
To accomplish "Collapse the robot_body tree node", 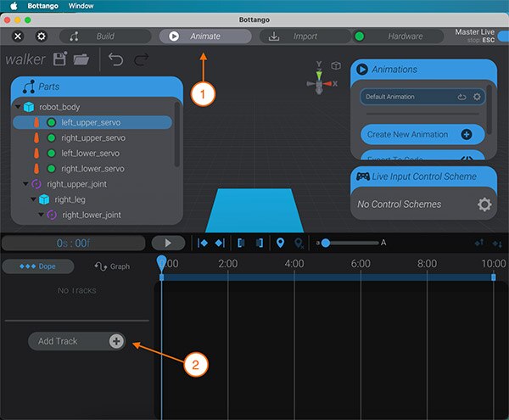I will (x=19, y=107).
